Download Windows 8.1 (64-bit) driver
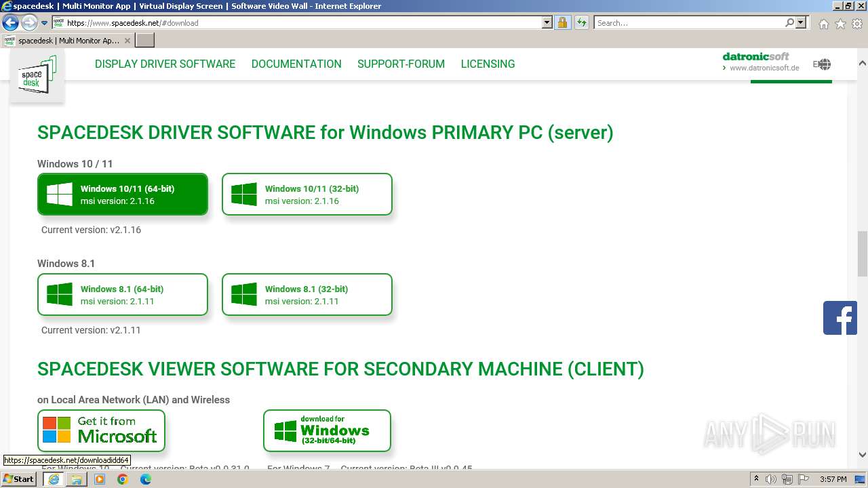The width and height of the screenshot is (868, 488). (x=123, y=295)
